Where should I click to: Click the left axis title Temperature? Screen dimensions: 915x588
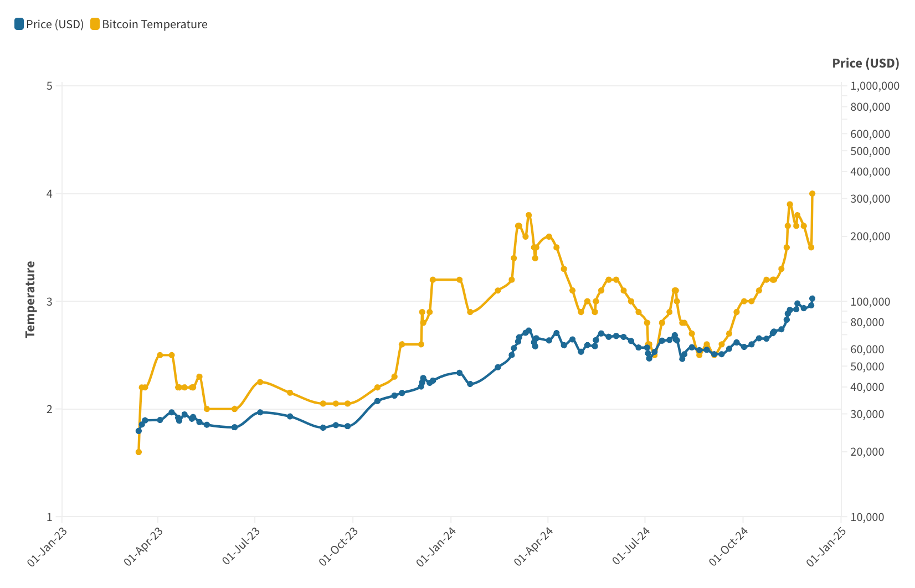point(30,299)
